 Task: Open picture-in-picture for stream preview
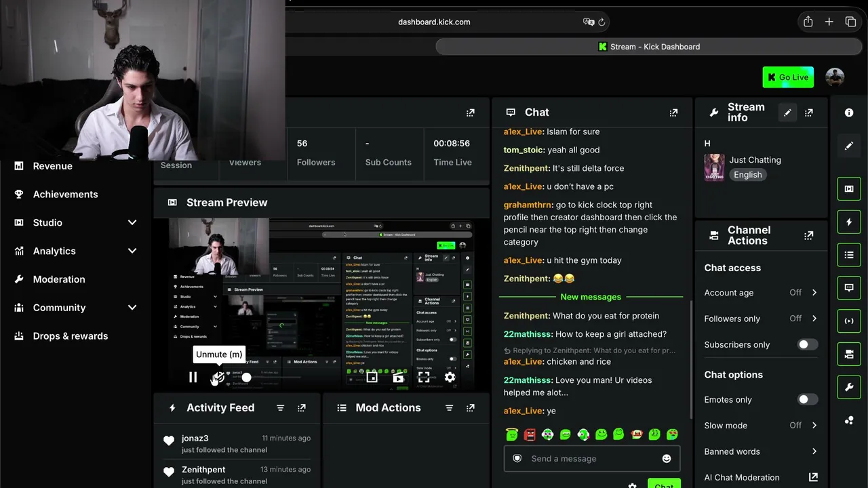click(x=372, y=378)
